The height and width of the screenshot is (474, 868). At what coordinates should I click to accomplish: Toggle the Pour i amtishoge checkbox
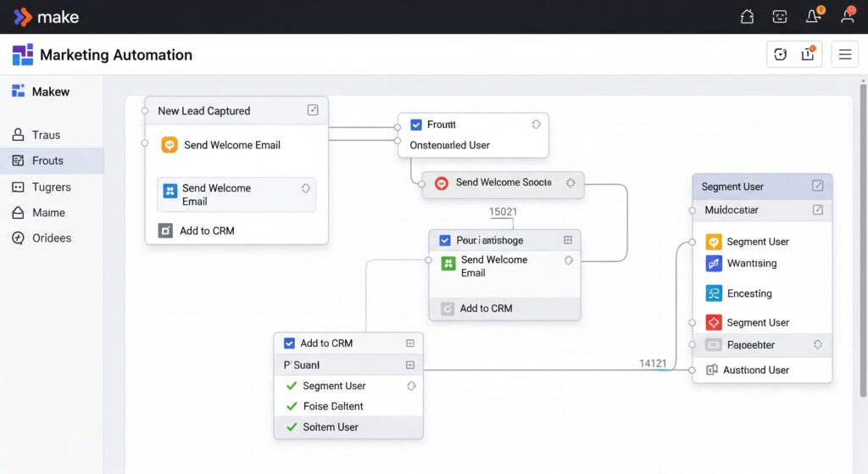point(445,241)
